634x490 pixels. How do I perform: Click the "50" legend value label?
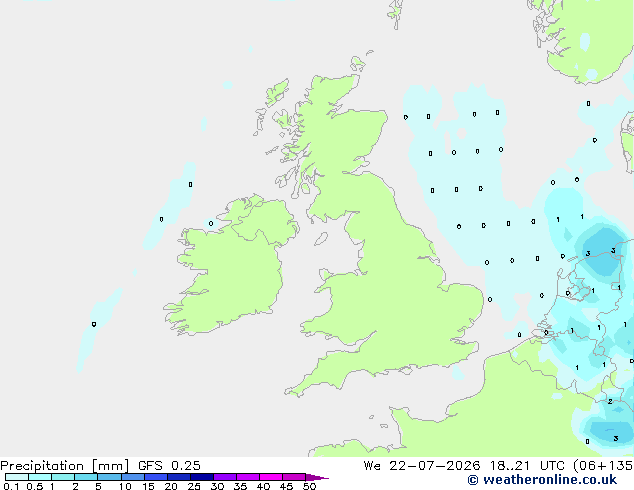[310, 486]
